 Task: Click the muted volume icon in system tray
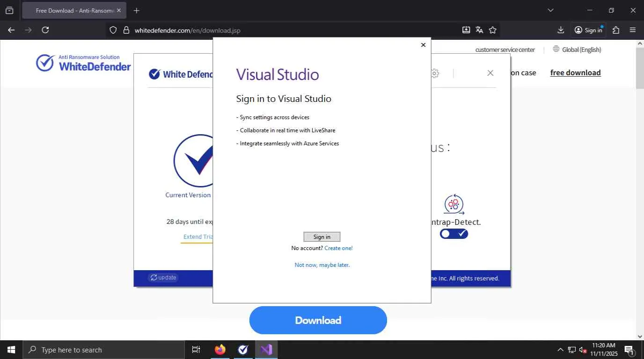point(583,350)
